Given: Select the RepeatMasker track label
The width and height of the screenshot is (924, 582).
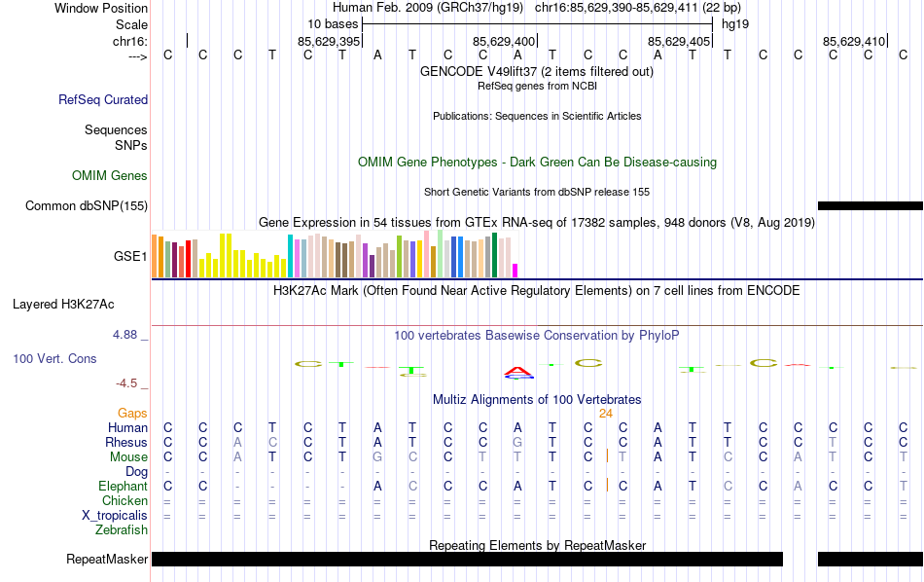Looking at the screenshot, I should pos(107,559).
